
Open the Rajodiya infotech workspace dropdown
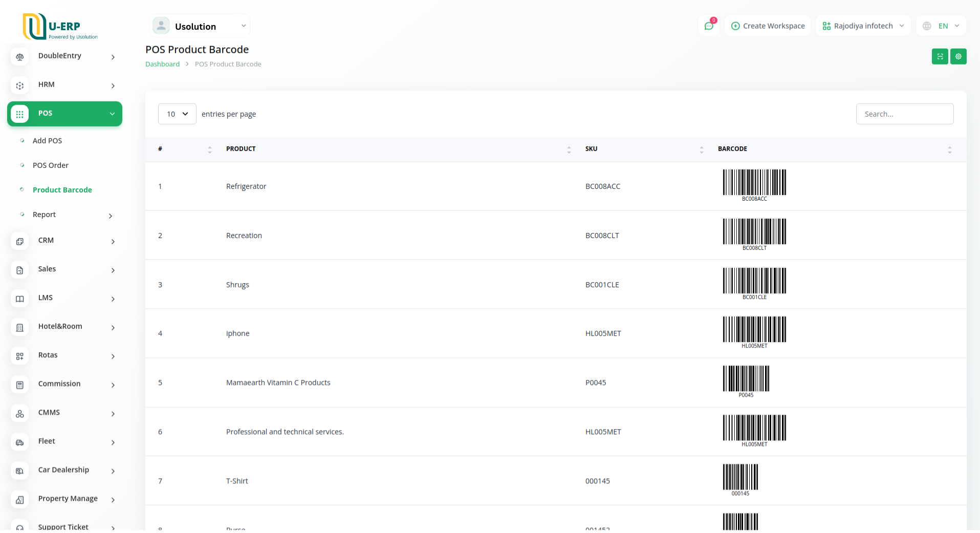(x=863, y=26)
